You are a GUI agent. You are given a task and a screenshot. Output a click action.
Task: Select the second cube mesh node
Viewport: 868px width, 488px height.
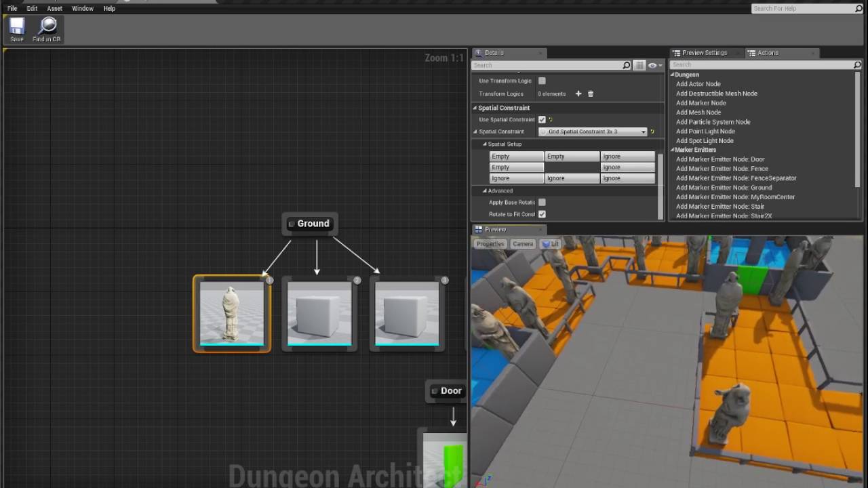(319, 313)
